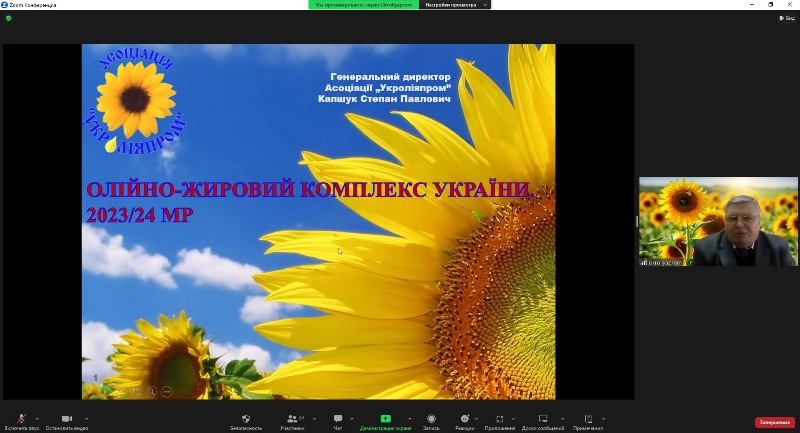Expand the arrow beside Whiteboards
This screenshot has height=433, width=800.
click(563, 419)
